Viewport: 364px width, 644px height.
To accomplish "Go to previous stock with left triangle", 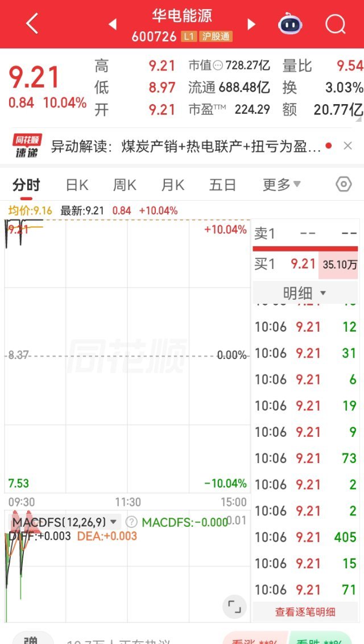I will coord(112,24).
